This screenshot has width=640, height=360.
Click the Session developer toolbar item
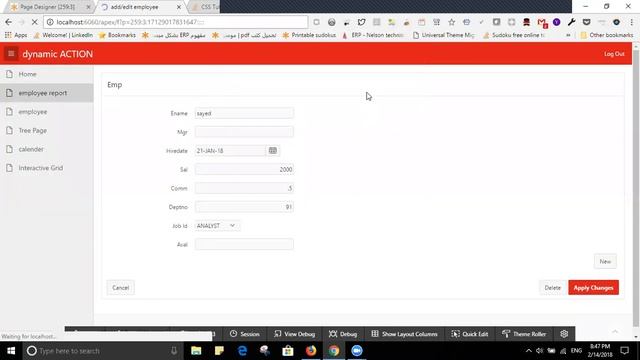(x=244, y=334)
